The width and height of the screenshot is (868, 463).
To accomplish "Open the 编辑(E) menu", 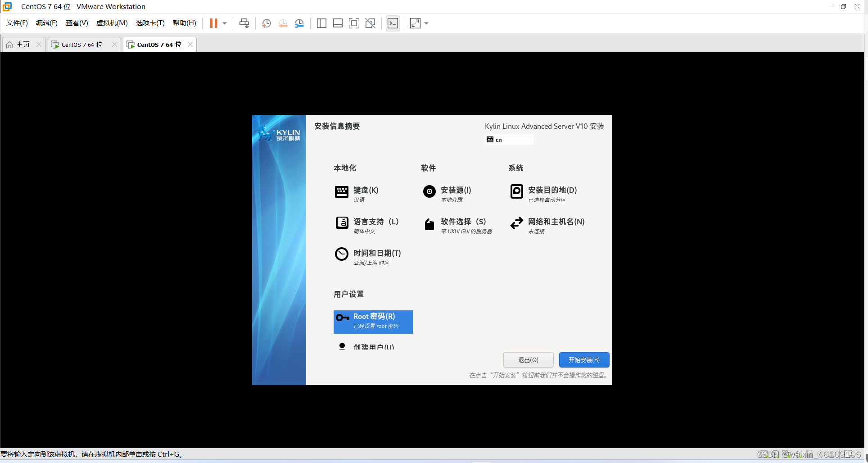I will click(x=47, y=23).
